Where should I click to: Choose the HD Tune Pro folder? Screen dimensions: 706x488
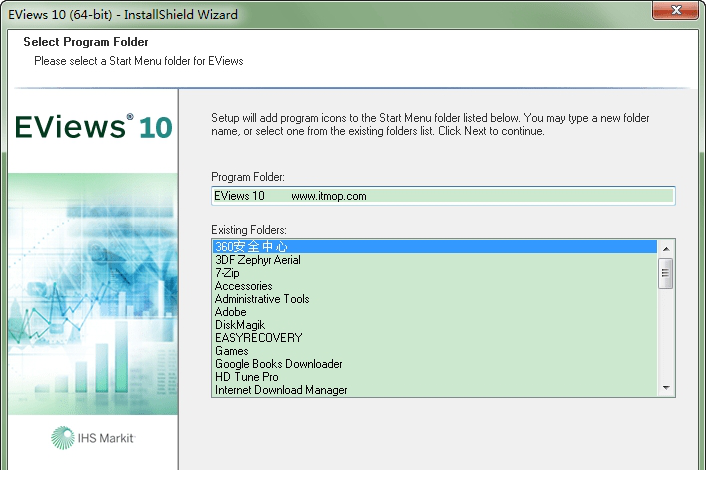pyautogui.click(x=434, y=377)
